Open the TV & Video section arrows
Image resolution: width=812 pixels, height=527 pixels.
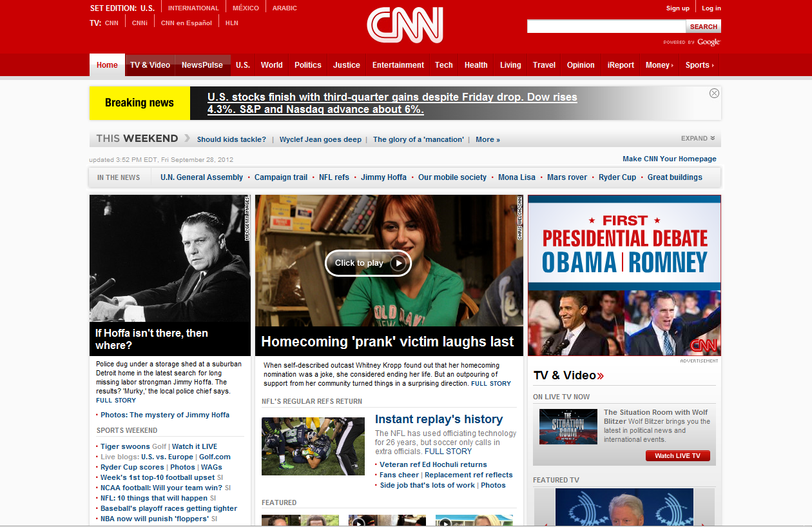pyautogui.click(x=600, y=375)
